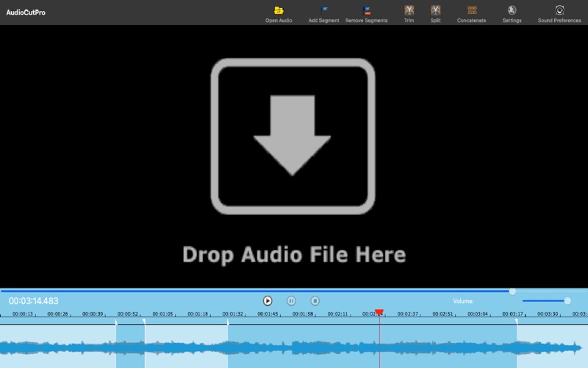Click the 'Drop Audio File Here' text

[294, 255]
